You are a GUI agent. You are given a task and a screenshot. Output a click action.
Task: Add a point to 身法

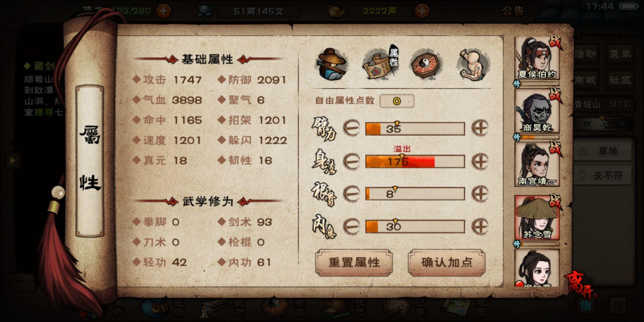(x=480, y=161)
